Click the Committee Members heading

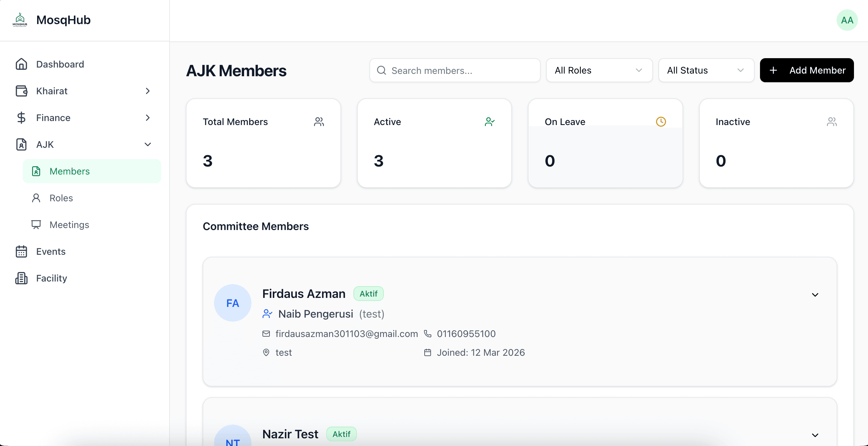[x=255, y=226]
